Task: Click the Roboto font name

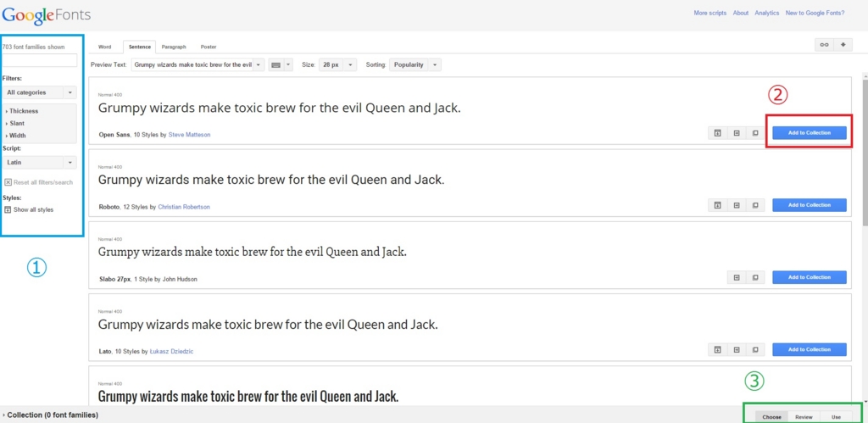Action: [109, 207]
